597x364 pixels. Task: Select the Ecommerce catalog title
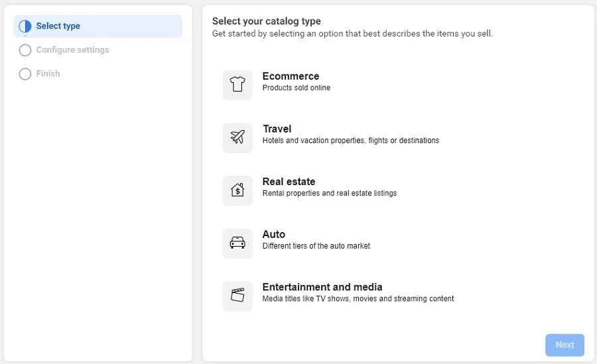(x=291, y=76)
